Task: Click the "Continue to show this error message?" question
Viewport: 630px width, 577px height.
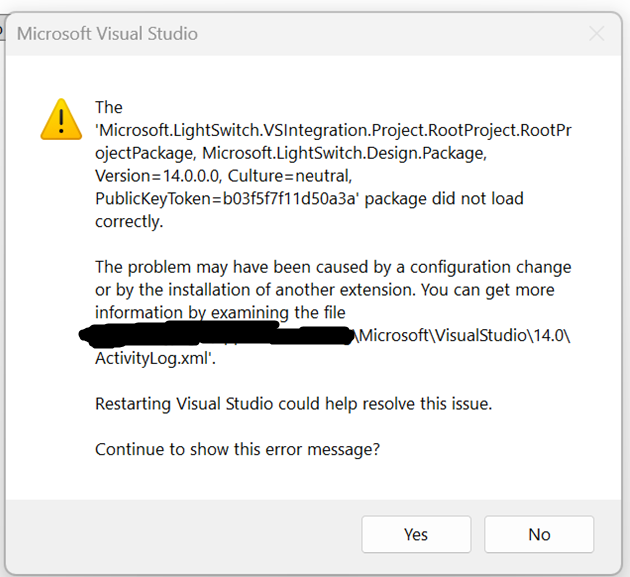Action: point(237,449)
